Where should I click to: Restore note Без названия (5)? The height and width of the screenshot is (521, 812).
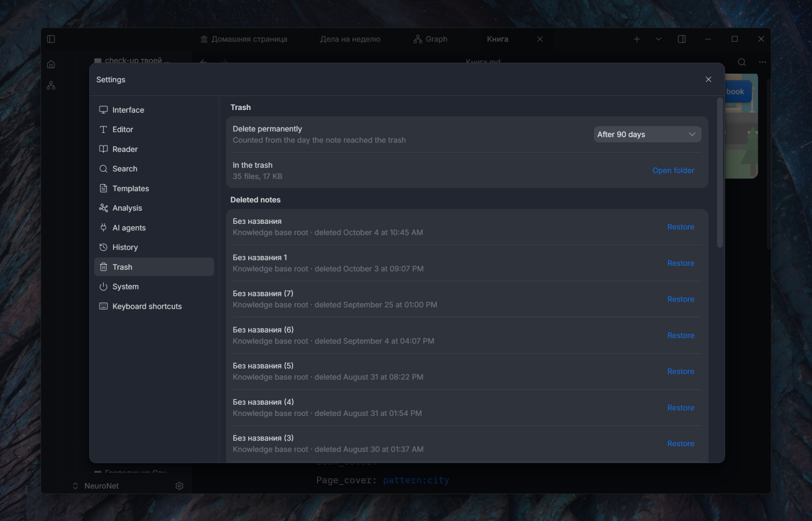click(x=681, y=371)
